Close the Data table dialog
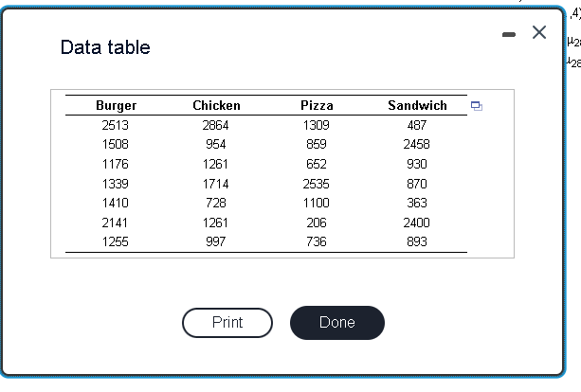The width and height of the screenshot is (581, 392). pos(539,32)
